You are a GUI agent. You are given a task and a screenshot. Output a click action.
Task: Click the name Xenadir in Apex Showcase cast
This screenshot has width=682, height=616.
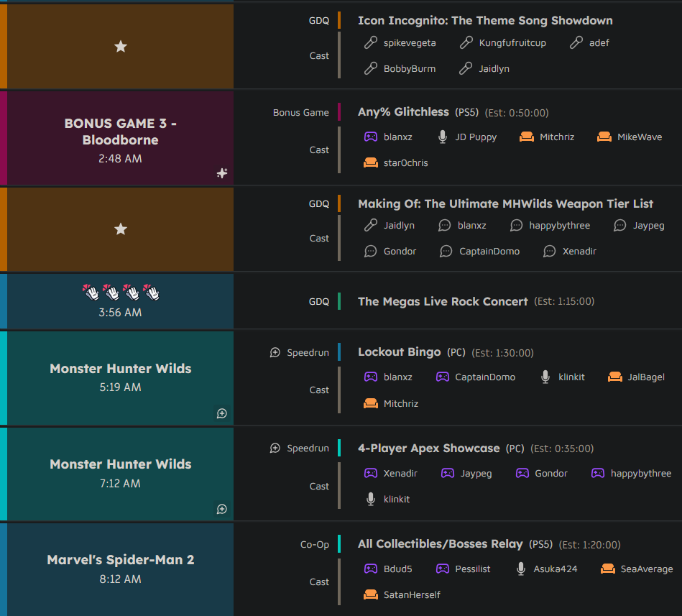[x=400, y=473]
